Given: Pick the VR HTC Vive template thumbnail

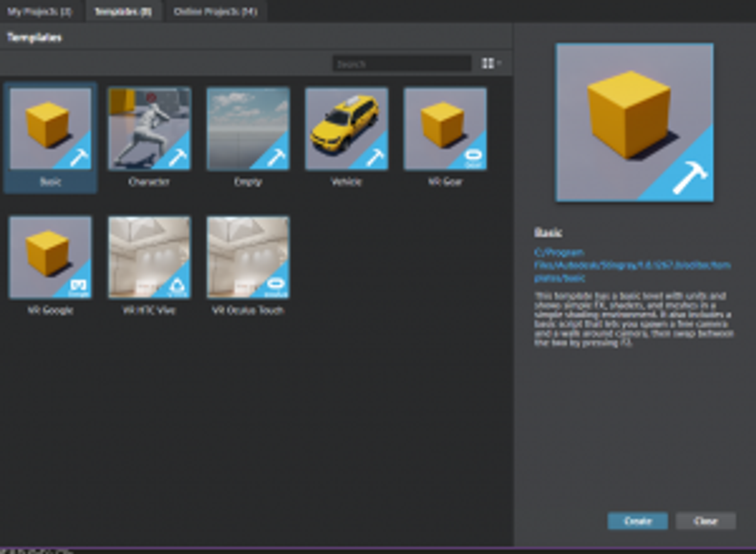Looking at the screenshot, I should tap(149, 257).
